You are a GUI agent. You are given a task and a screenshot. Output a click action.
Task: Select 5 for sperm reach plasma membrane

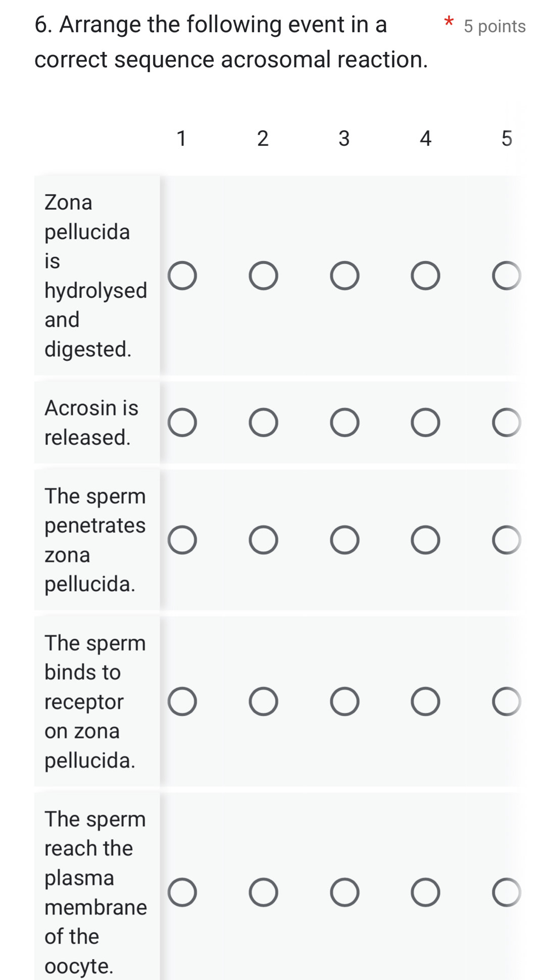(x=506, y=892)
